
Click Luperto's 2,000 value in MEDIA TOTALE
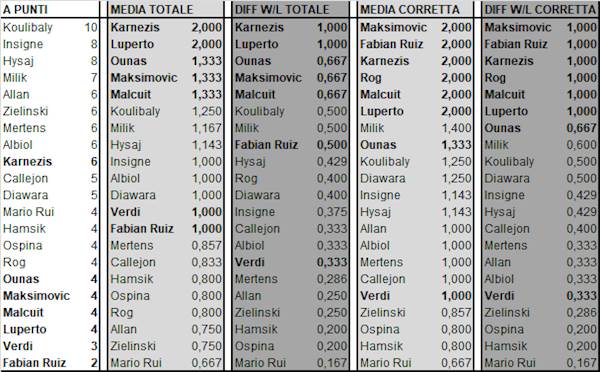coord(207,44)
